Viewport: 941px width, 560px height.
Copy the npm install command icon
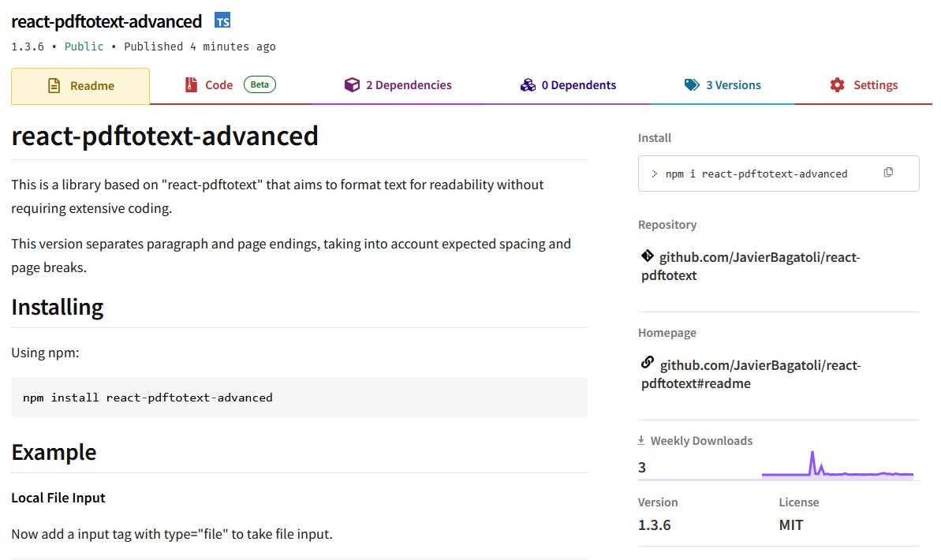[888, 172]
